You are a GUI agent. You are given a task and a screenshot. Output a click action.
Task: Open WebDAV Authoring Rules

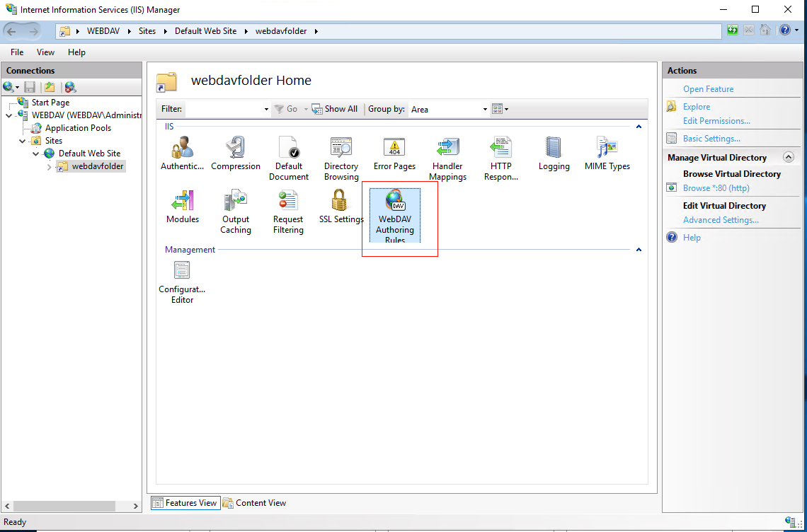point(395,216)
